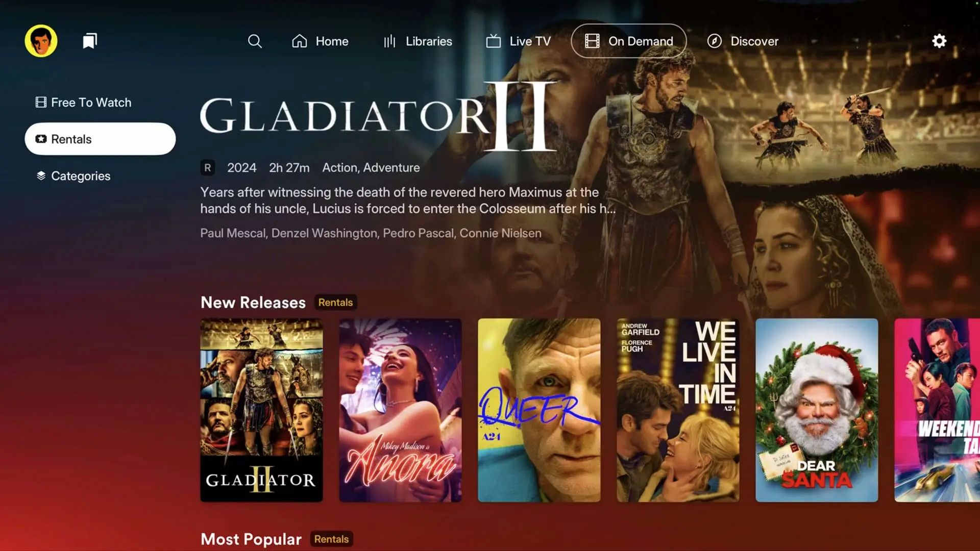This screenshot has width=980, height=551.
Task: Switch to the Discover tab label
Action: point(754,41)
